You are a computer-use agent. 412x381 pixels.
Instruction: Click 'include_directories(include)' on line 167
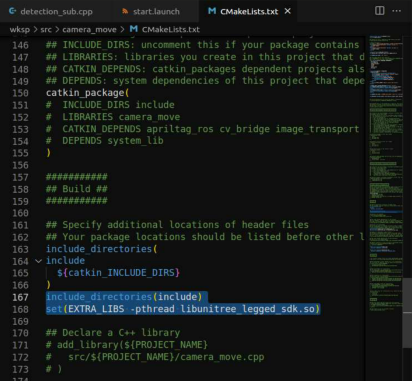tap(124, 297)
